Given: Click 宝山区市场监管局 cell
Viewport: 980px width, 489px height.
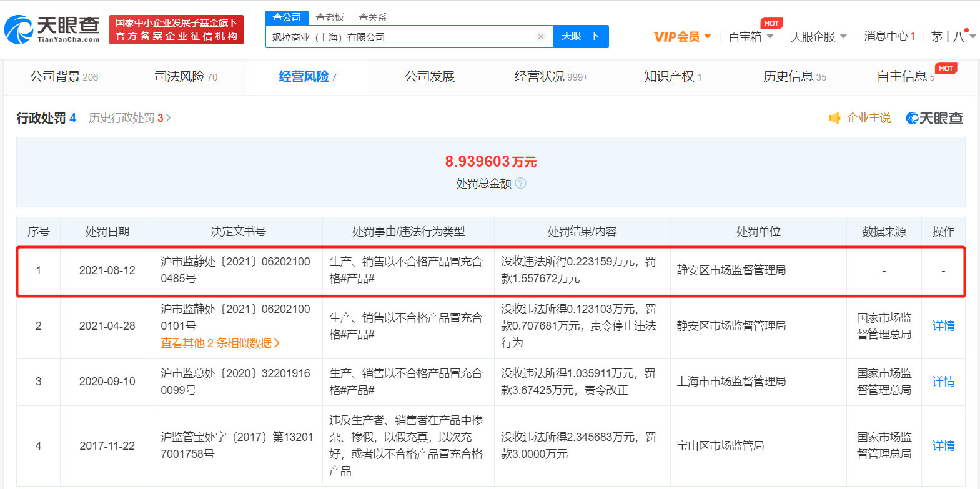Looking at the screenshot, I should pyautogui.click(x=720, y=446).
